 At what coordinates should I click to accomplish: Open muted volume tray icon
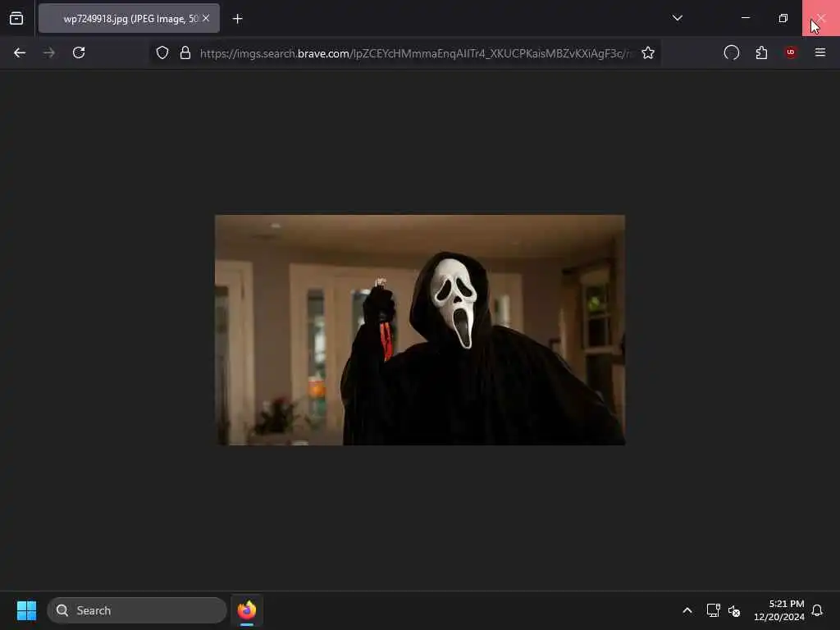(734, 610)
